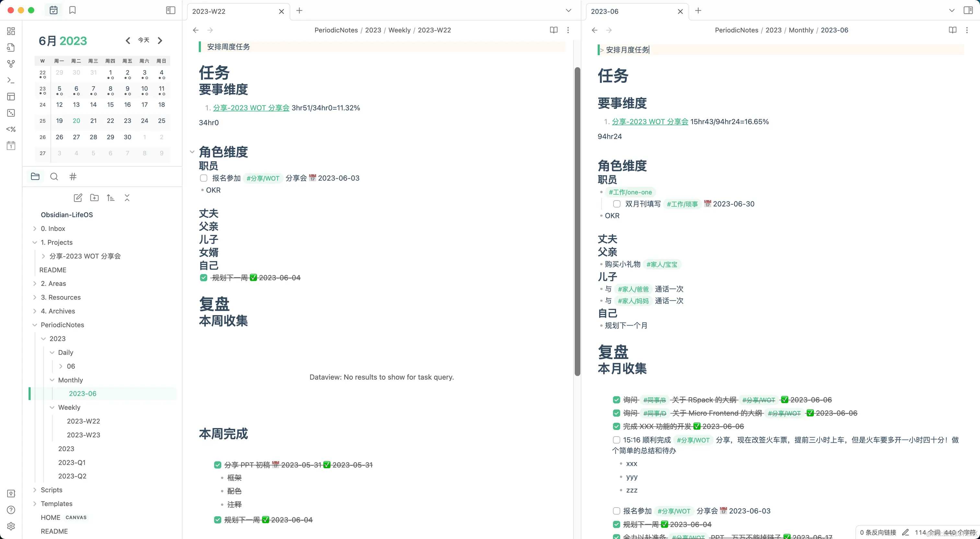Open the command palette terminal icon
This screenshot has width=980, height=539.
11,80
